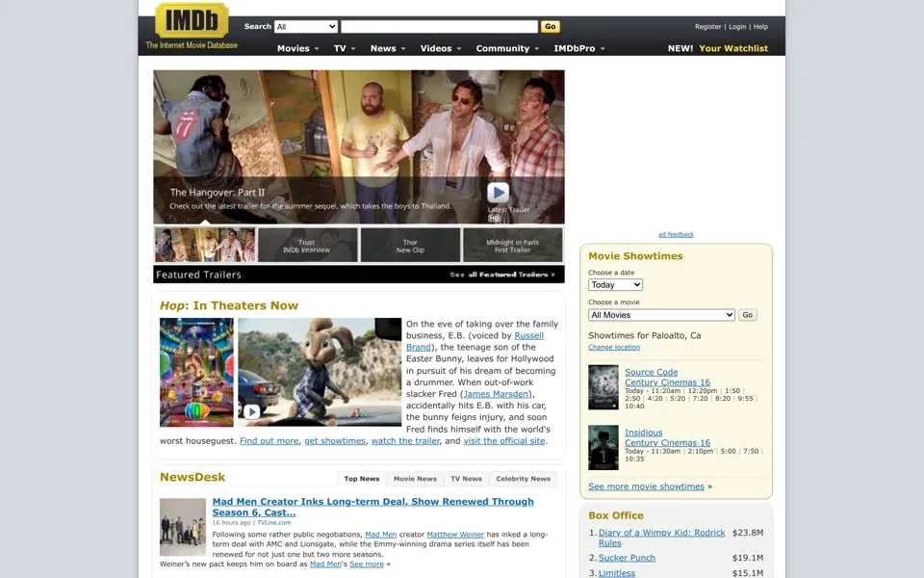
Task: Open Limitless box office link
Action: 616,572
